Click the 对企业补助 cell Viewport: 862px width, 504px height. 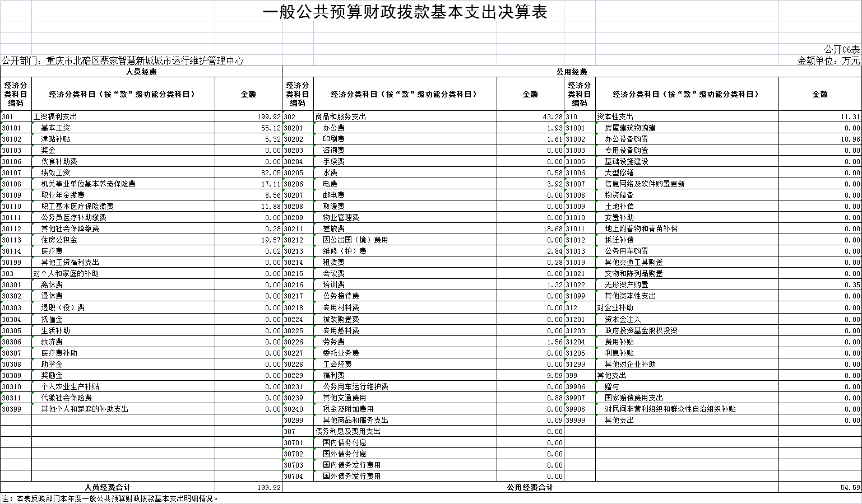coord(687,307)
